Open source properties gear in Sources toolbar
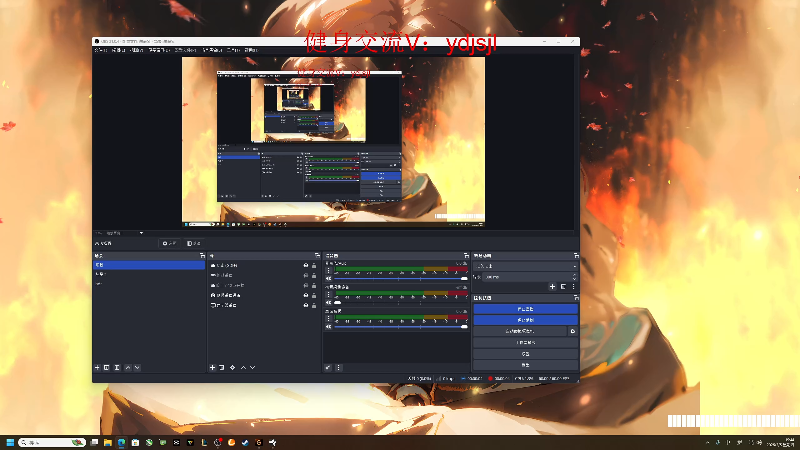 233,367
